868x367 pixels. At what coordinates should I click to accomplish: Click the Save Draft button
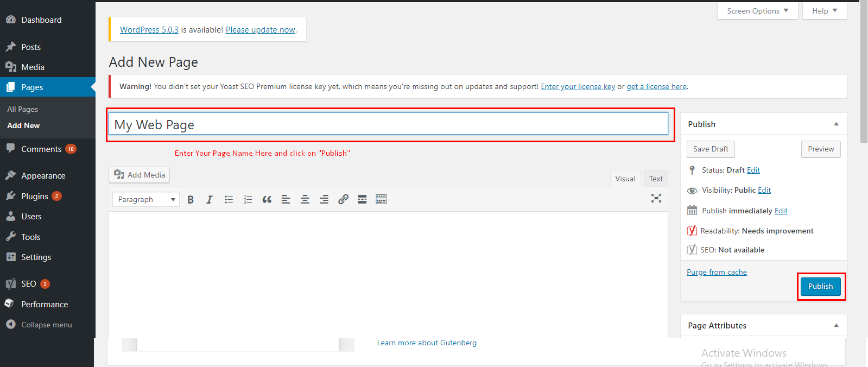711,149
